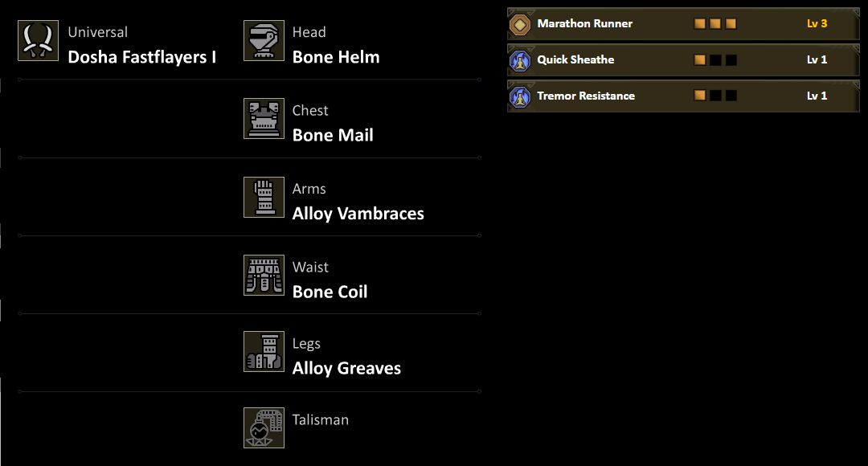
Task: Click the Marathon Runner Lv 3 label
Action: coord(817,24)
